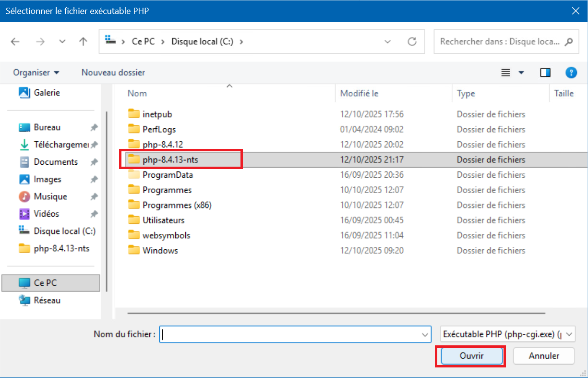Select Réseau in the navigation pane
This screenshot has width=588, height=378.
point(47,300)
